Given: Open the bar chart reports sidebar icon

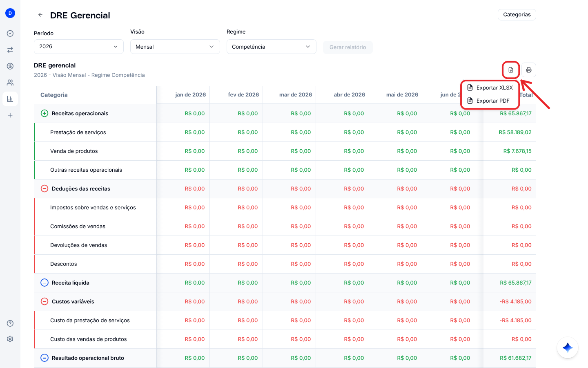Looking at the screenshot, I should [10, 99].
